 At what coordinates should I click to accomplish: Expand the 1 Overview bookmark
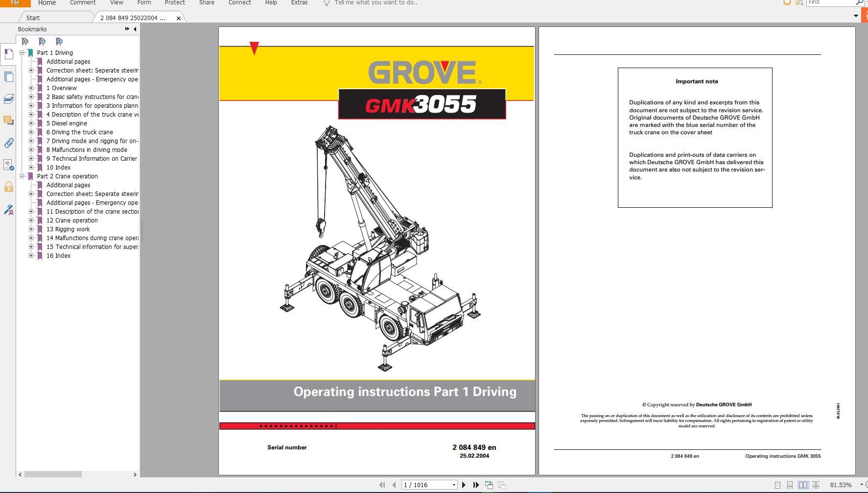(x=31, y=88)
